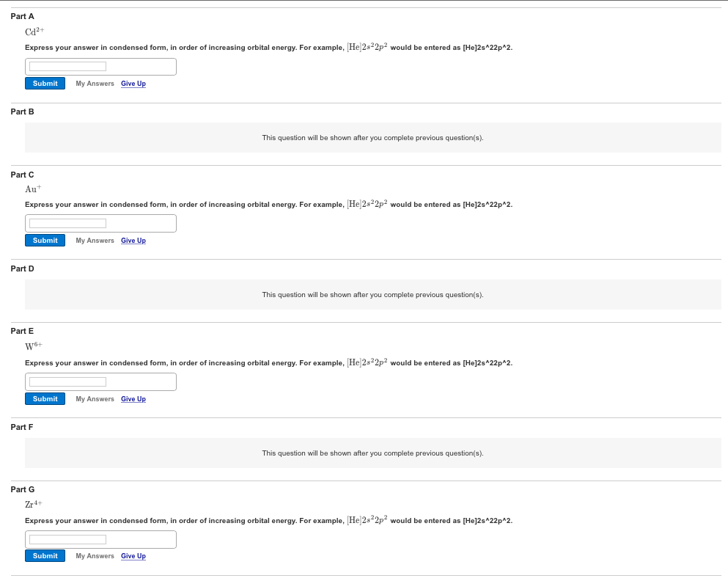The width and height of the screenshot is (728, 581).
Task: Submit the Part E answer
Action: click(x=45, y=398)
